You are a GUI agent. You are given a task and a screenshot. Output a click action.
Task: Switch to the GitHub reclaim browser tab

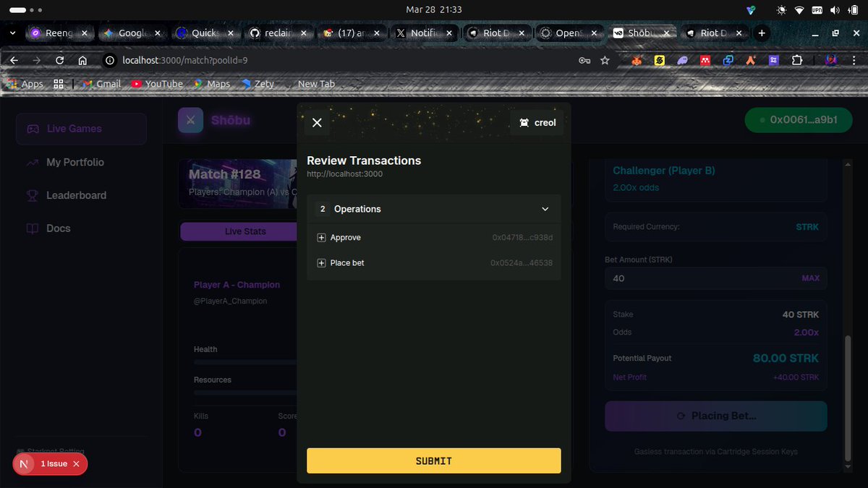[279, 33]
